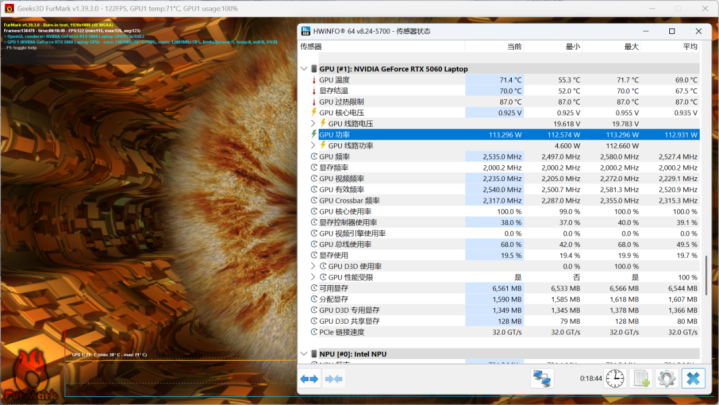Click the HWiNFO app icon in title bar
719x405 pixels.
point(306,31)
